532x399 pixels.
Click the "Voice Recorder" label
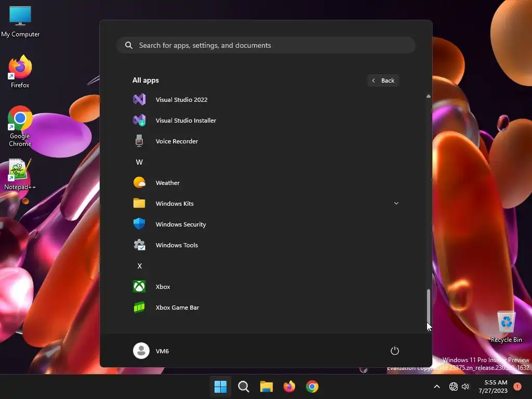[x=177, y=141]
